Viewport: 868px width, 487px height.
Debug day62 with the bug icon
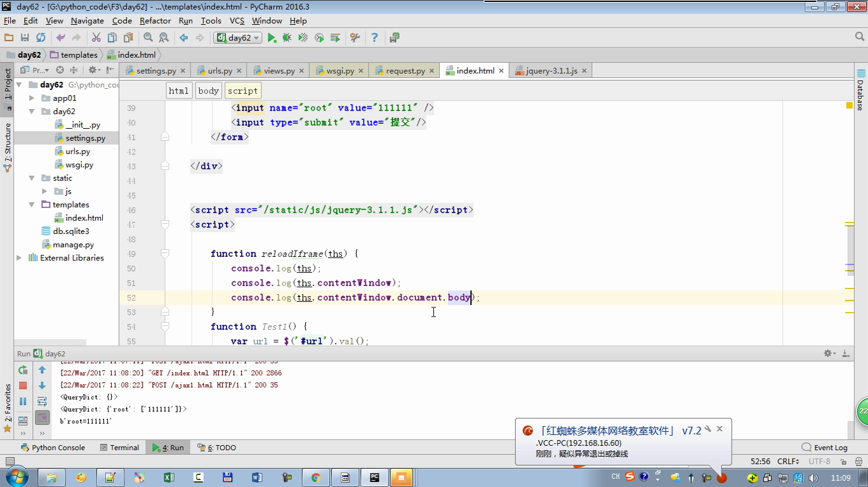click(287, 38)
